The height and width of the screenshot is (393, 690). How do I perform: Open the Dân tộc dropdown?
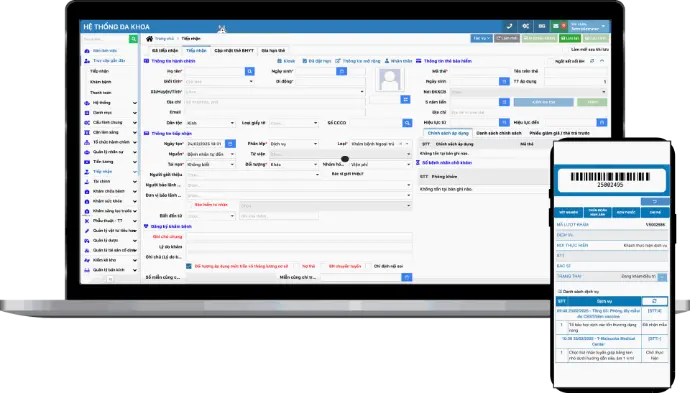coord(210,123)
